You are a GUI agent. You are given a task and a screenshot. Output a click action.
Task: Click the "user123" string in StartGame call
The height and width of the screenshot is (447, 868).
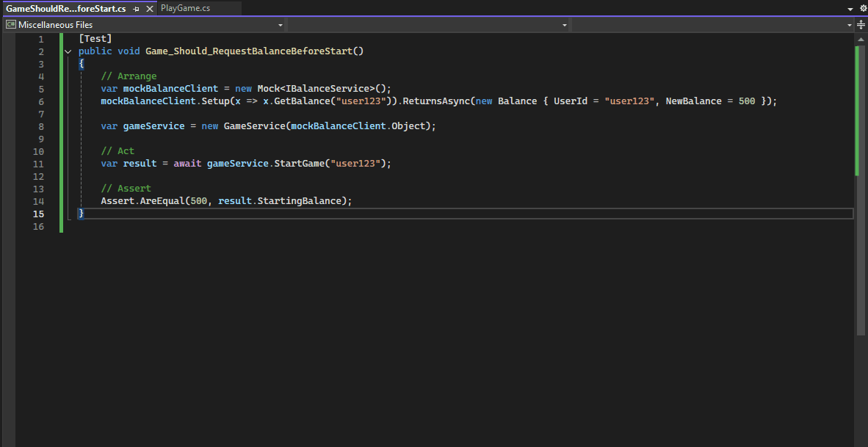(x=355, y=164)
